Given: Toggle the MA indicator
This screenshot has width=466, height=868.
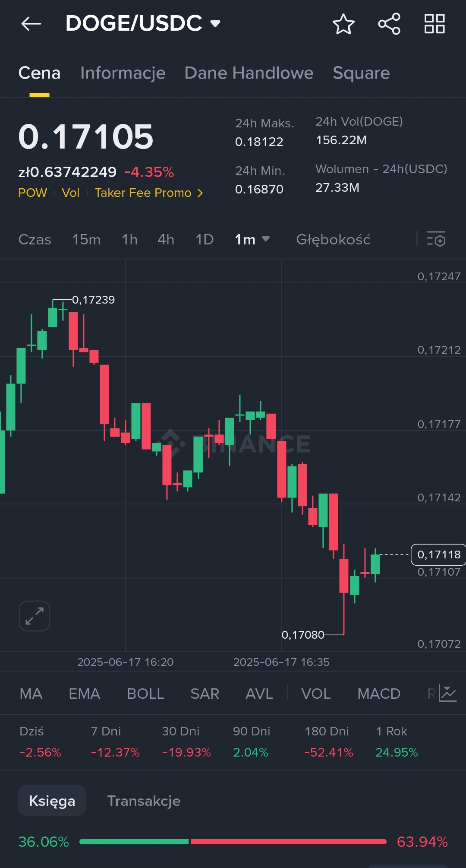Looking at the screenshot, I should coord(31,694).
